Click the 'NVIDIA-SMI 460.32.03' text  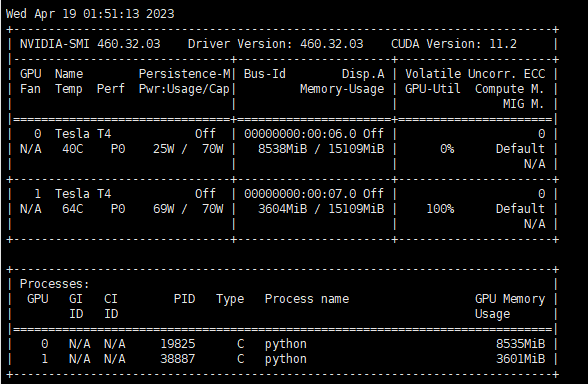click(90, 44)
